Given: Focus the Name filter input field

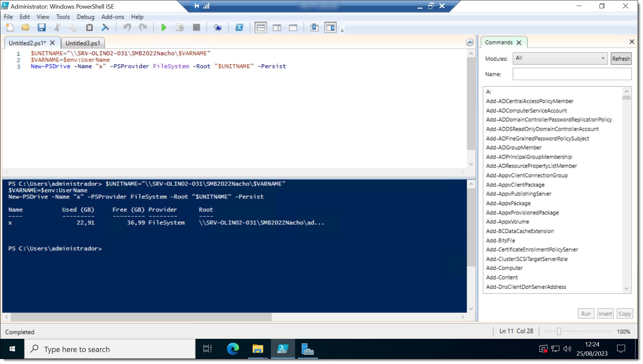Looking at the screenshot, I should tap(572, 74).
